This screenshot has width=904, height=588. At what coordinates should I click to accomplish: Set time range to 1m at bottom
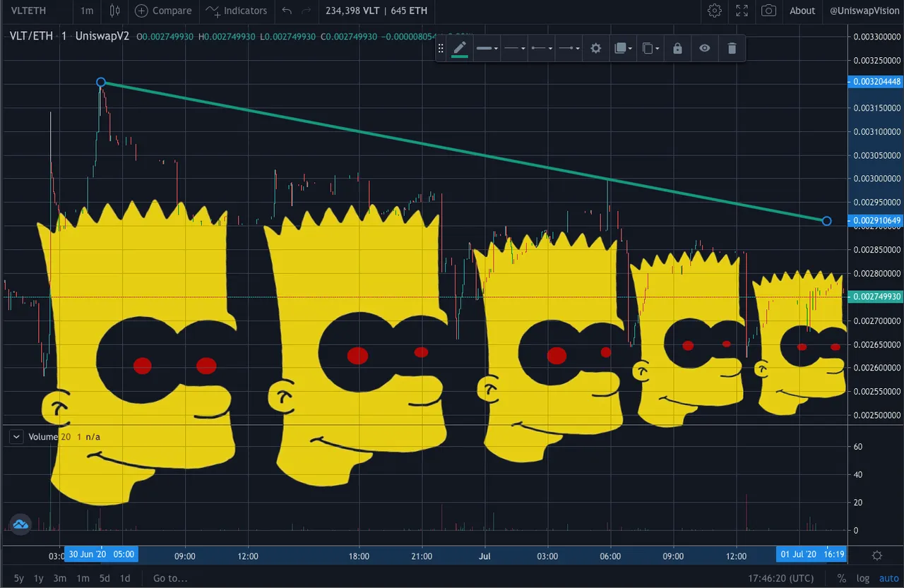click(83, 578)
